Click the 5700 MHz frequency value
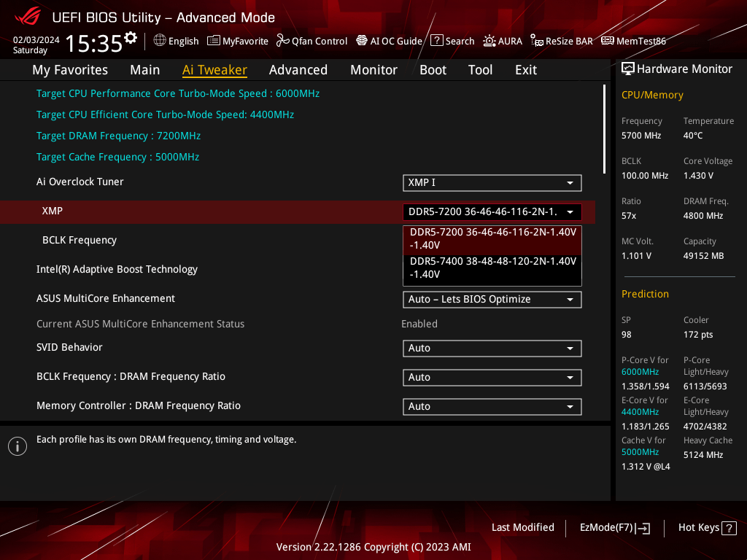Viewport: 747px width, 560px height. pyautogui.click(x=641, y=136)
